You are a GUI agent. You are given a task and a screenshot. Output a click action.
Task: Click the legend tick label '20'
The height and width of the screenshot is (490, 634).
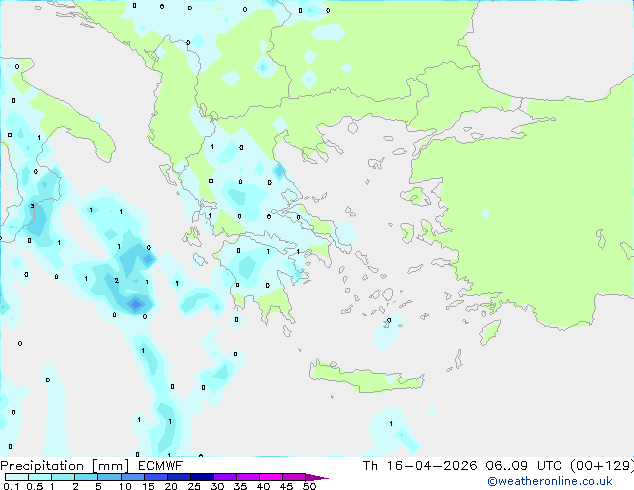(x=171, y=486)
